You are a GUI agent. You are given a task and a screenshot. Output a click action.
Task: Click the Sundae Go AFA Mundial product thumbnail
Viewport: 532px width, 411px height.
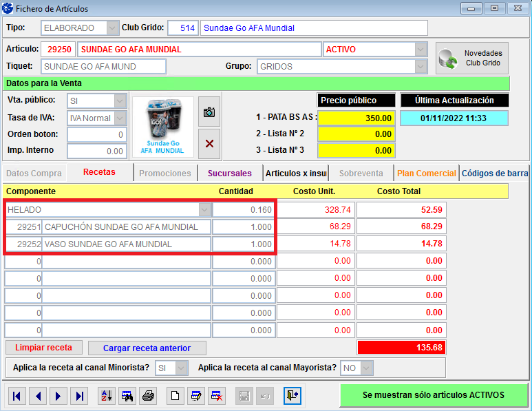pos(163,127)
